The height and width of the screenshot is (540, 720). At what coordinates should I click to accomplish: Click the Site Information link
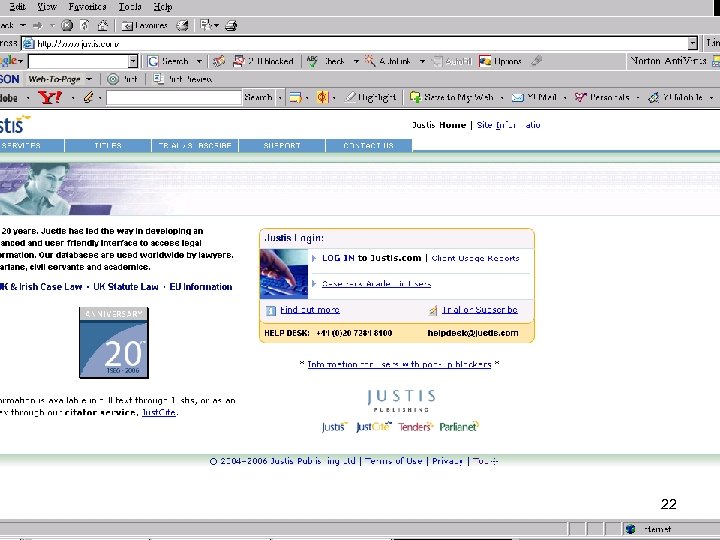click(509, 125)
